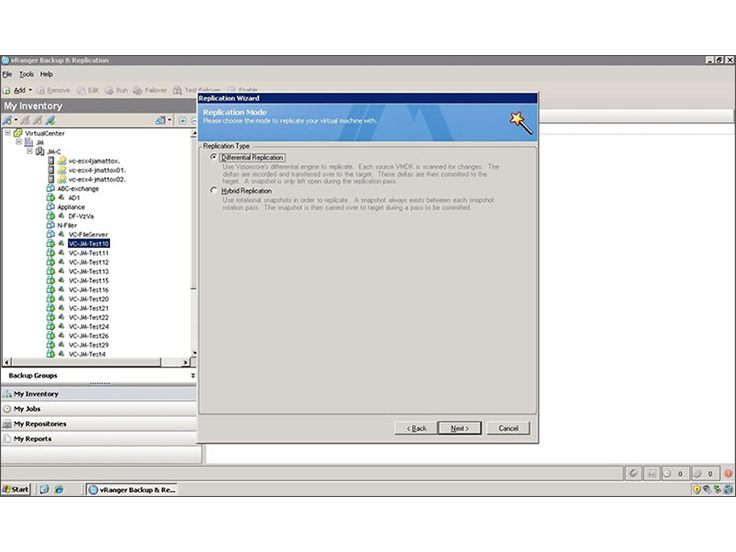Click the show desktop quick launch icon
The height and width of the screenshot is (552, 736).
(x=44, y=490)
